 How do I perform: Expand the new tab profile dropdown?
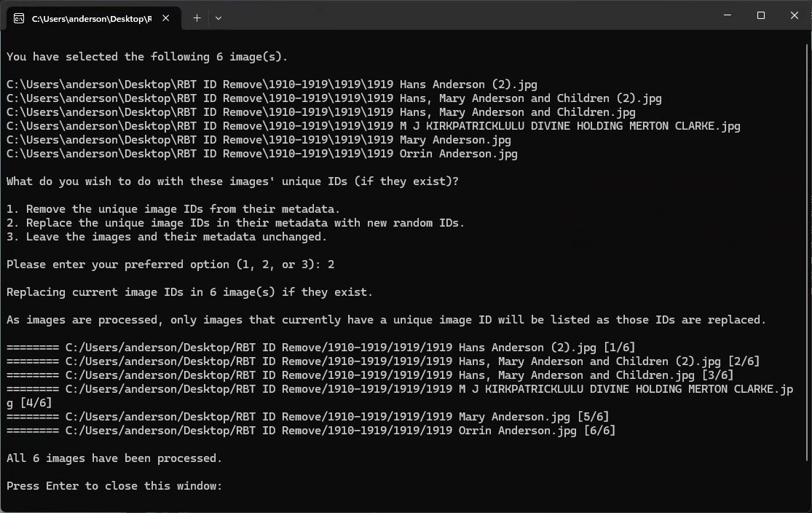click(218, 18)
